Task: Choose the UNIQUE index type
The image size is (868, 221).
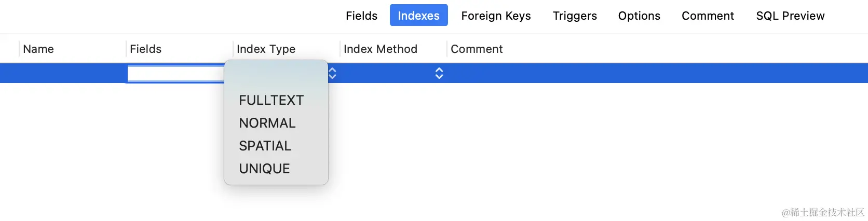Action: pos(264,169)
